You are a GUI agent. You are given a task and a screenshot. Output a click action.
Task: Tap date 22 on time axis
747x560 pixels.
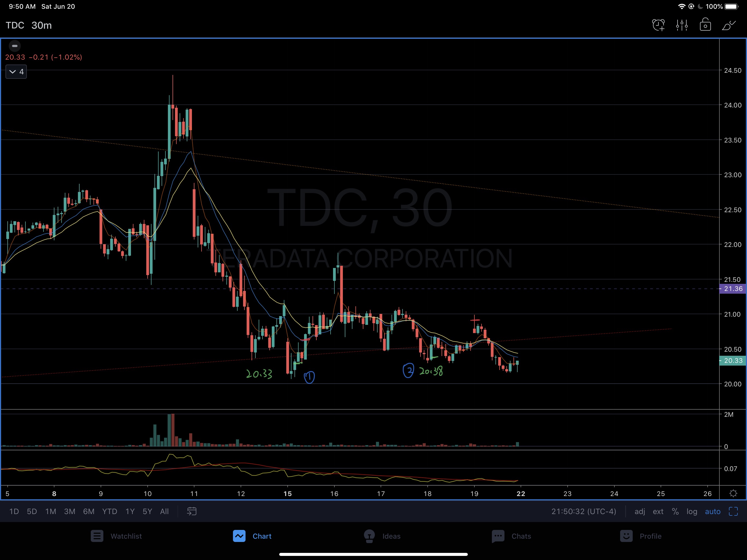521,494
